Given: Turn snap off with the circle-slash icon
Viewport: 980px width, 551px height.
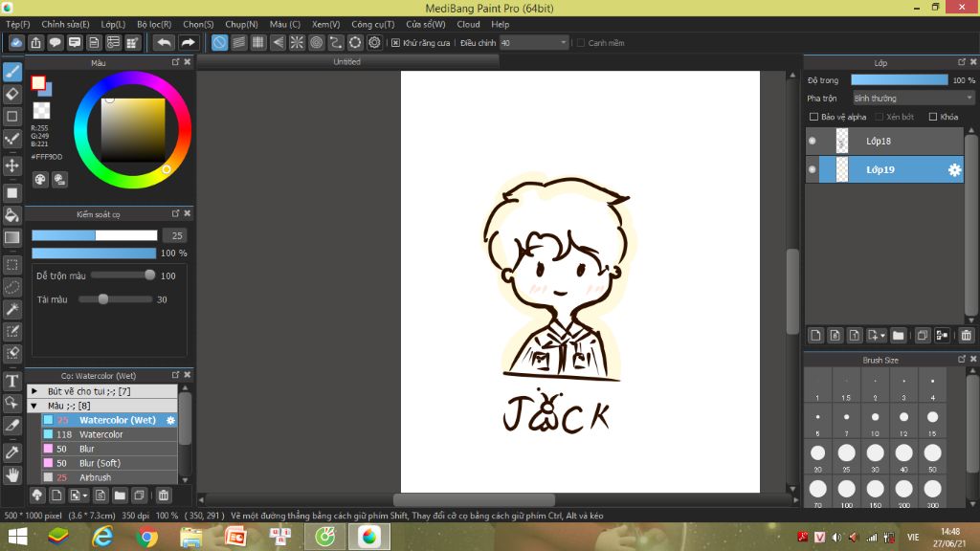Looking at the screenshot, I should tap(219, 42).
